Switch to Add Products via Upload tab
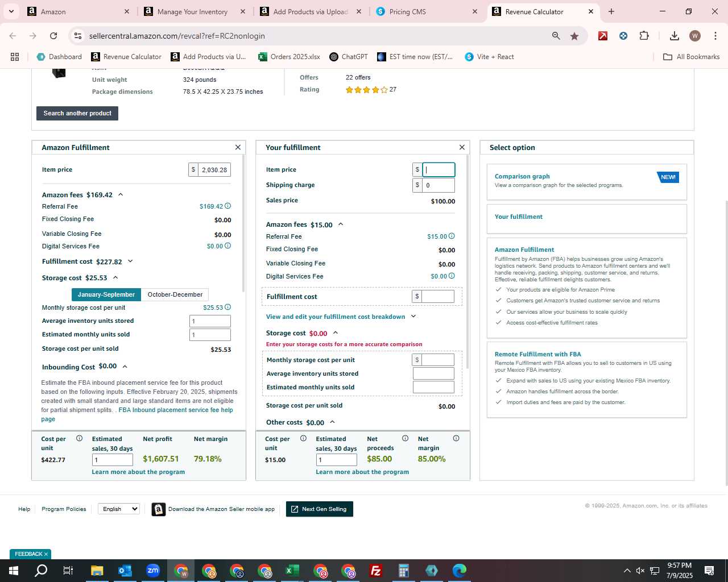The height and width of the screenshot is (582, 728). coord(311,11)
